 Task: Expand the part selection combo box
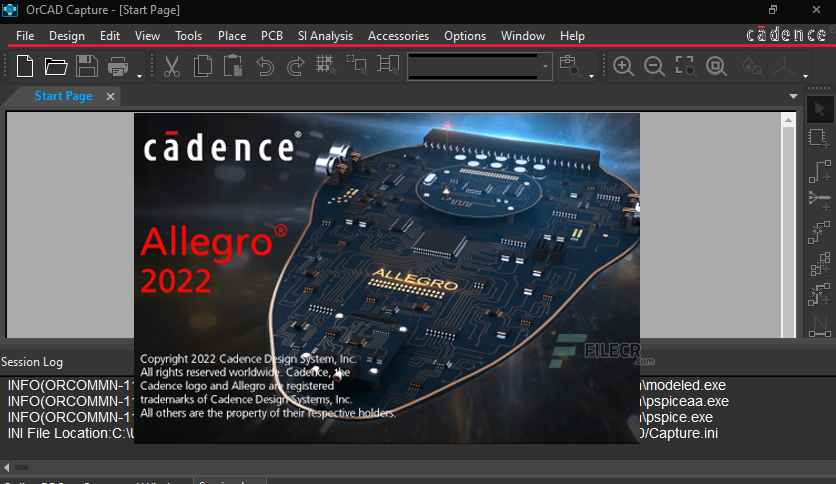click(x=546, y=67)
